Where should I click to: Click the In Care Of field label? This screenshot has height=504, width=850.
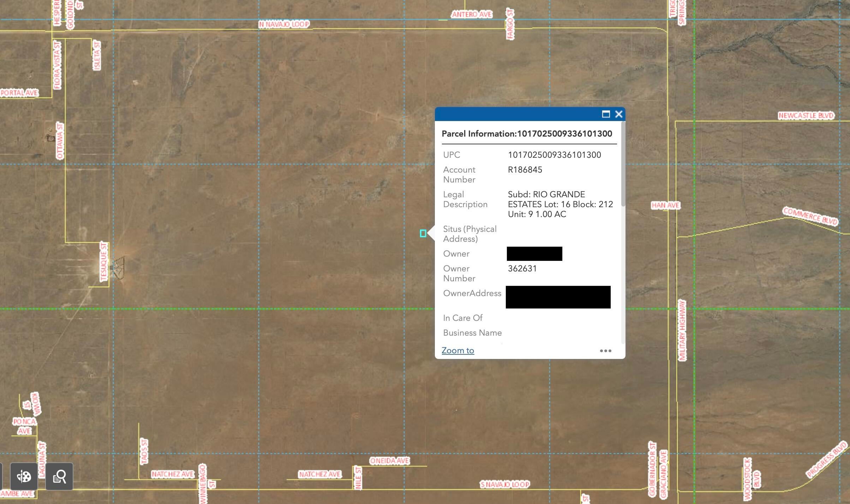462,318
